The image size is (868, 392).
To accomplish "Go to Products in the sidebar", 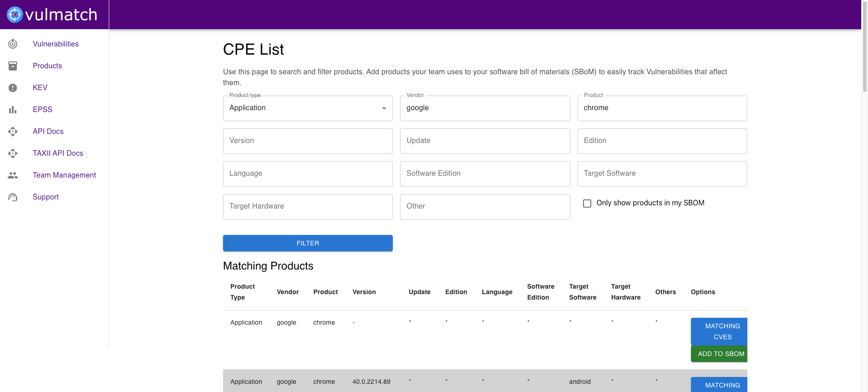I will click(47, 66).
